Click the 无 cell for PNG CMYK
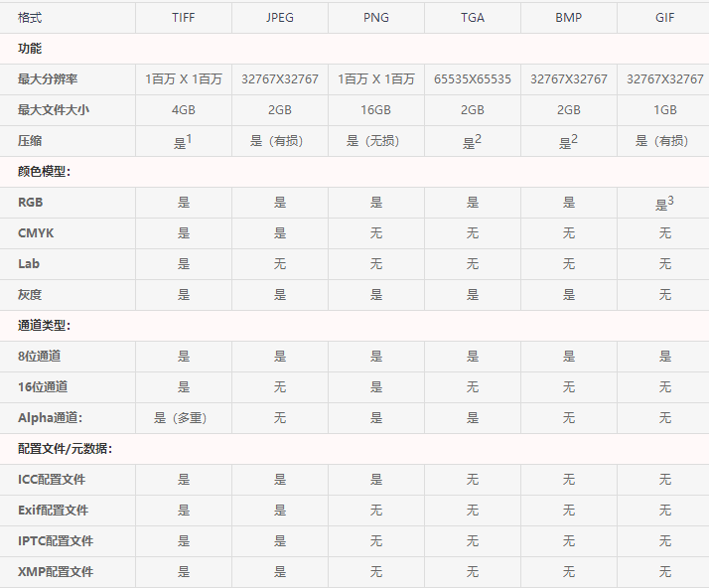This screenshot has width=709, height=588. (x=375, y=233)
